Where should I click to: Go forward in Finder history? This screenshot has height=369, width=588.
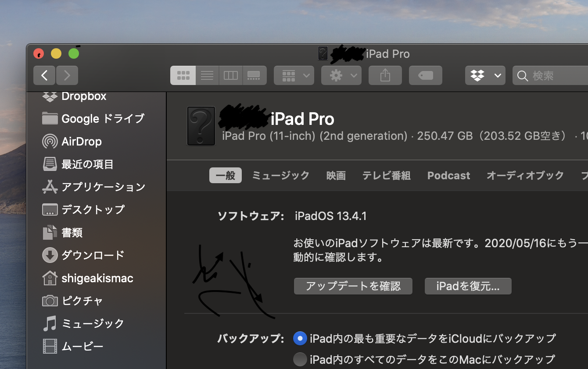(67, 75)
